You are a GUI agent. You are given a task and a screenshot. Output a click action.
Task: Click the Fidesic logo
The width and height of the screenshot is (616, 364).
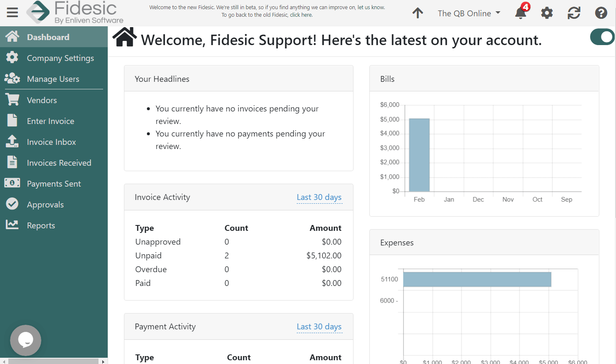coord(75,13)
